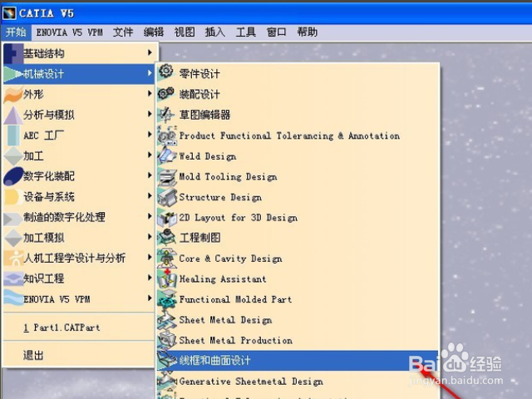Click the Sheet Metal Production icon
Image resolution: width=532 pixels, height=399 pixels.
pyautogui.click(x=167, y=340)
